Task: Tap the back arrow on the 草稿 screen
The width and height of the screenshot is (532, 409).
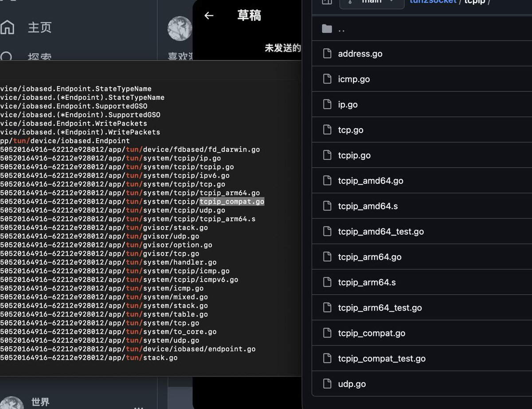Action: (x=208, y=16)
